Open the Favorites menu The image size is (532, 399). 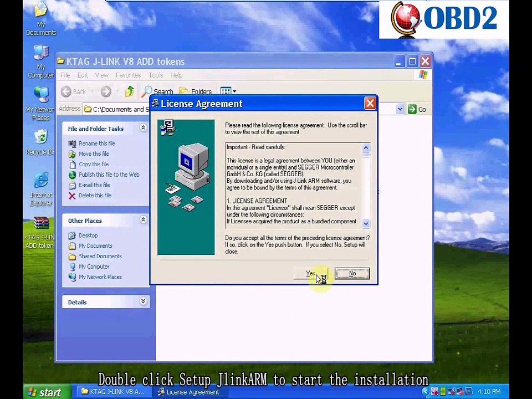(x=128, y=75)
